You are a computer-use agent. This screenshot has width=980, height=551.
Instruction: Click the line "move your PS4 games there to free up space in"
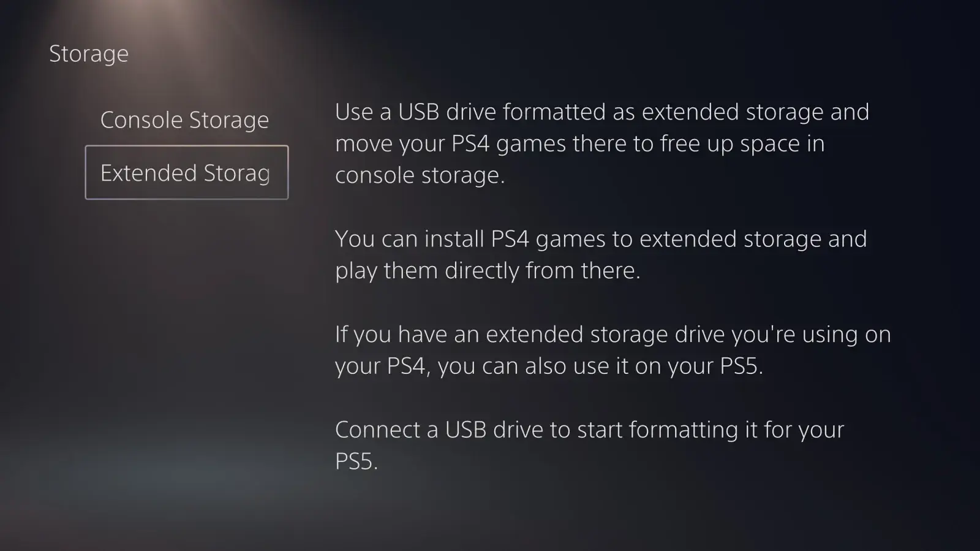point(579,144)
